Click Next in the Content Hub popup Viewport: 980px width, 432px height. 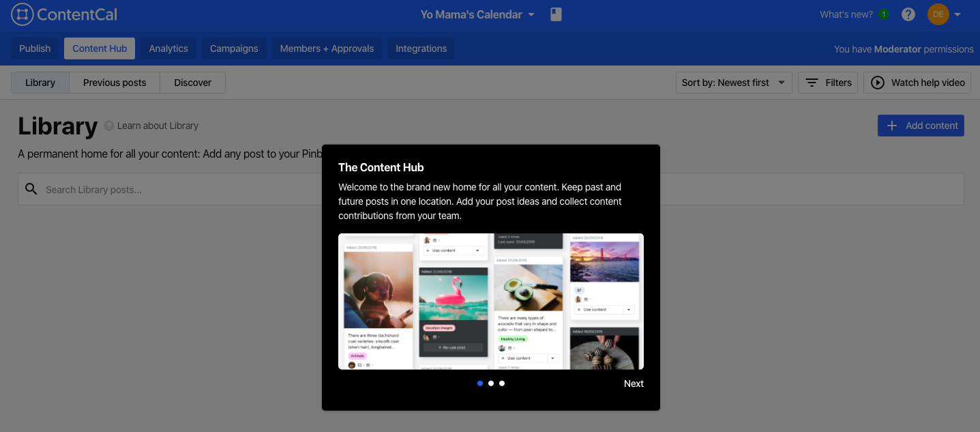(x=633, y=383)
